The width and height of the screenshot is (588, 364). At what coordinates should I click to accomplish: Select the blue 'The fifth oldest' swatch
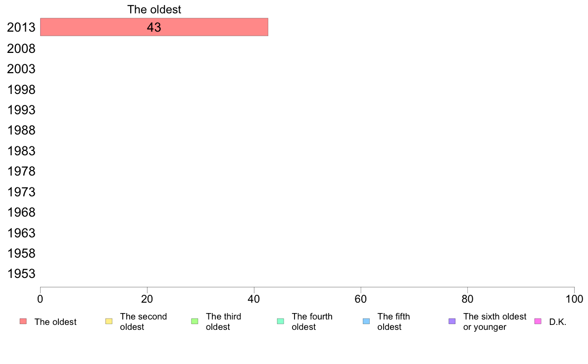point(366,321)
